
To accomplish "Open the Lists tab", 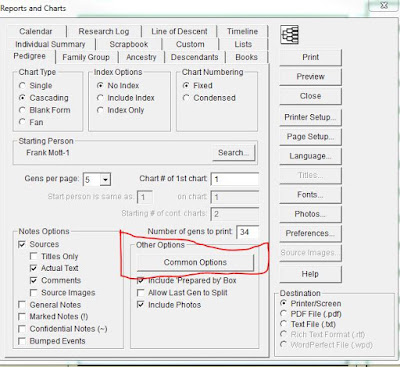I will coord(243,44).
